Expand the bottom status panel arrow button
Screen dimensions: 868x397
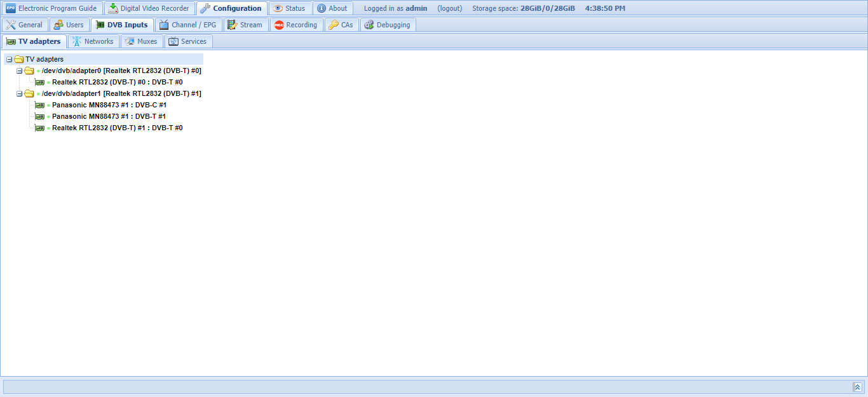857,387
